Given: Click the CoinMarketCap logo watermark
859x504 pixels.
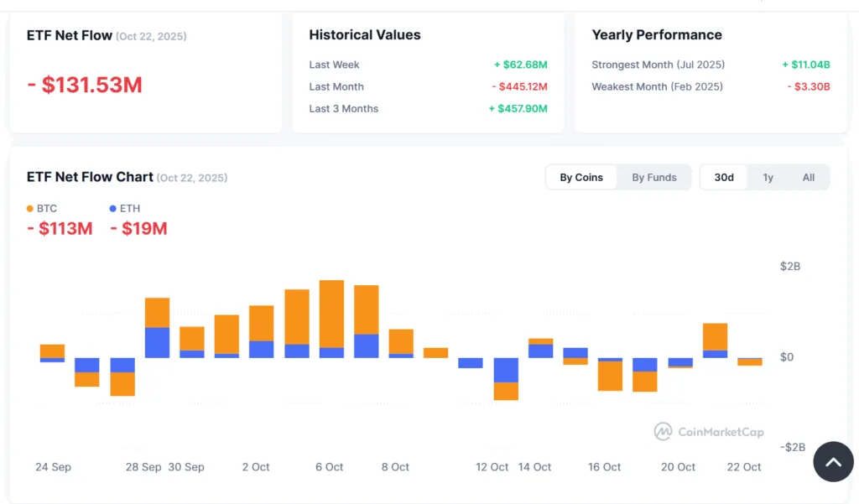Looking at the screenshot, I should 709,432.
